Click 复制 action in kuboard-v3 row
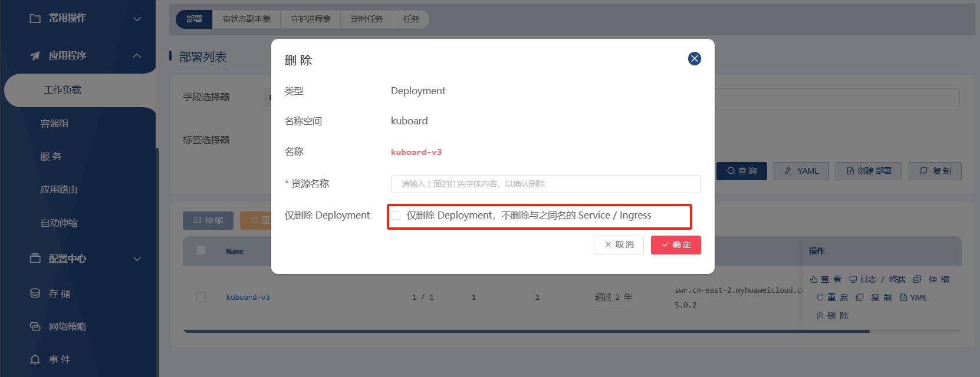980x377 pixels. coord(874,297)
